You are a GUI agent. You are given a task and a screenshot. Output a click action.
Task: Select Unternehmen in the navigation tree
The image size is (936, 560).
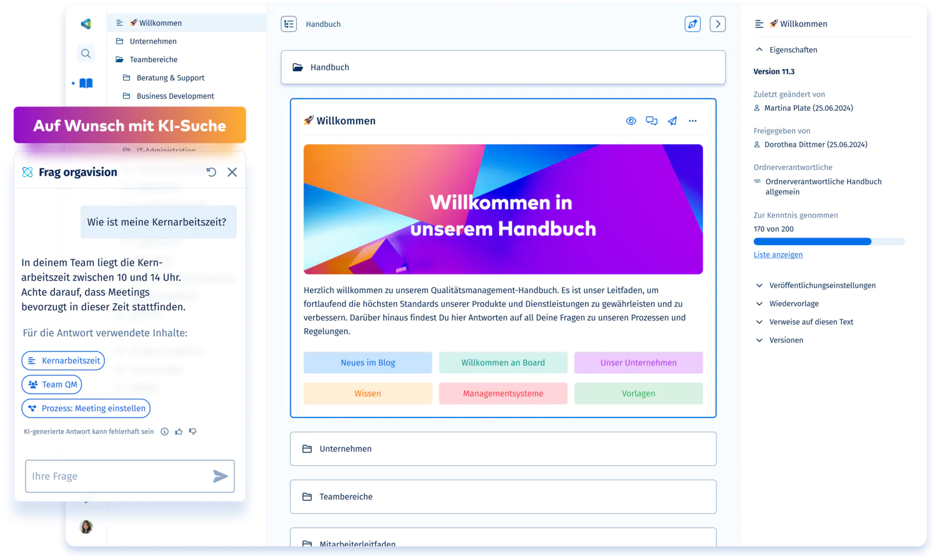pyautogui.click(x=153, y=41)
